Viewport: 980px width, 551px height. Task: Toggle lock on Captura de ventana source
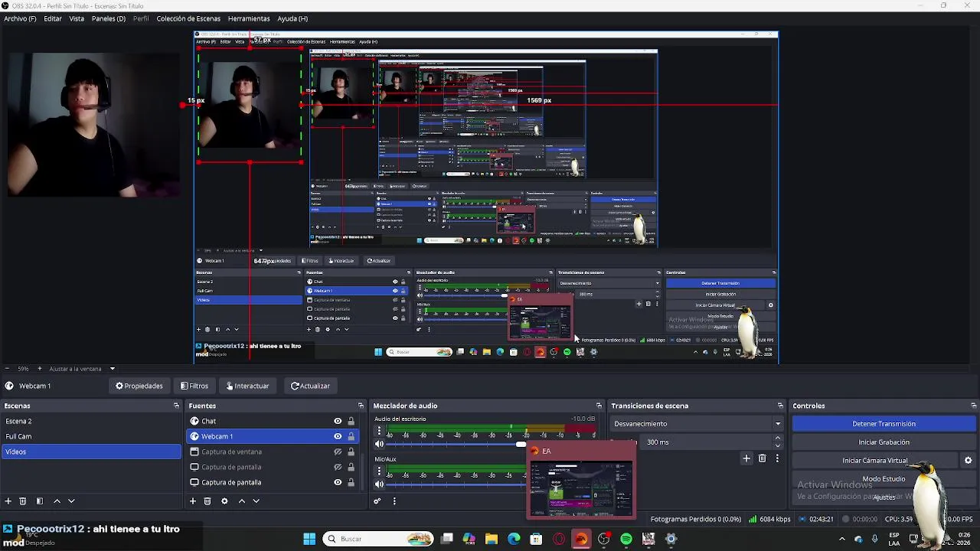351,452
